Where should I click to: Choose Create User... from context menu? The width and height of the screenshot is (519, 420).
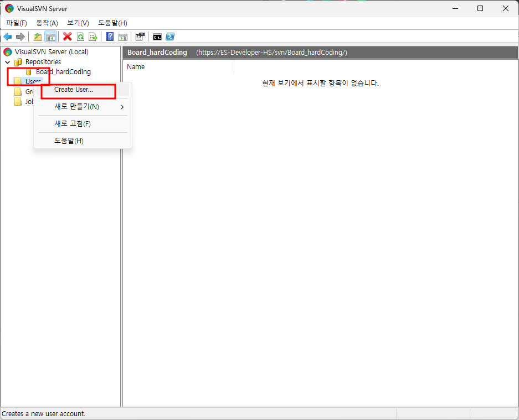83,90
